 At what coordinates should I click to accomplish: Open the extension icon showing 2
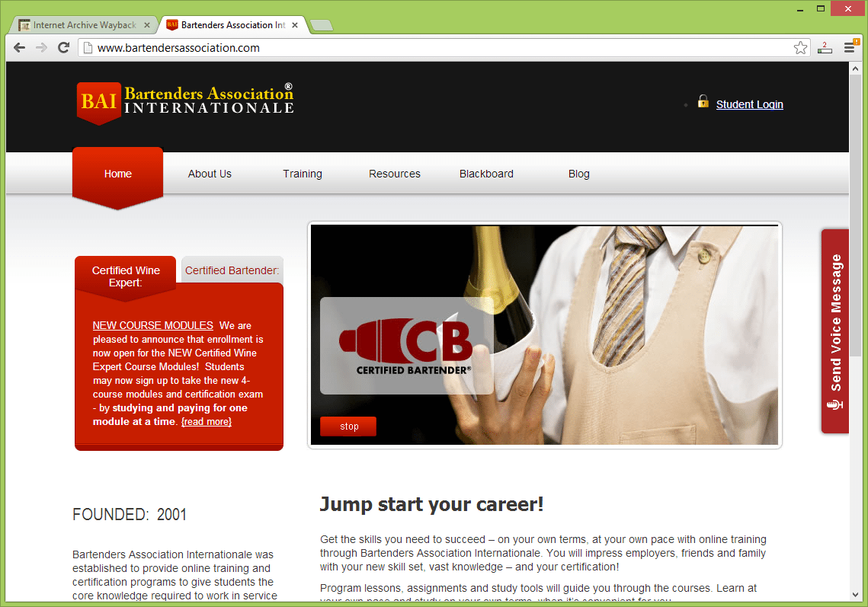825,47
